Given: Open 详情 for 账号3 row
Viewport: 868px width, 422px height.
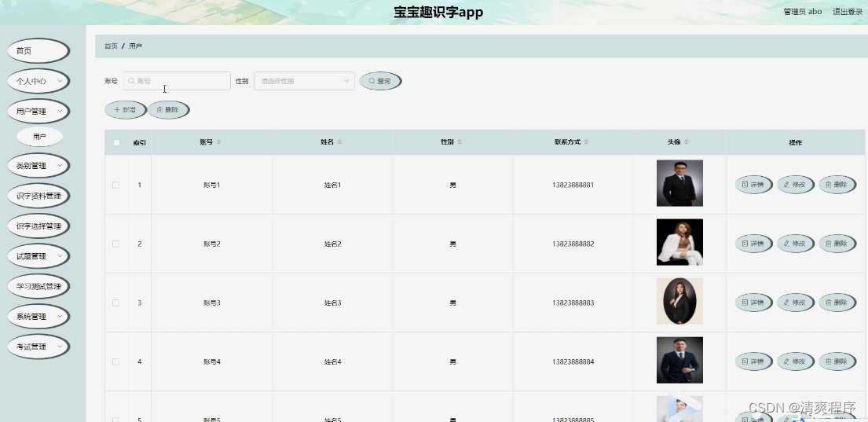Looking at the screenshot, I should pos(753,303).
